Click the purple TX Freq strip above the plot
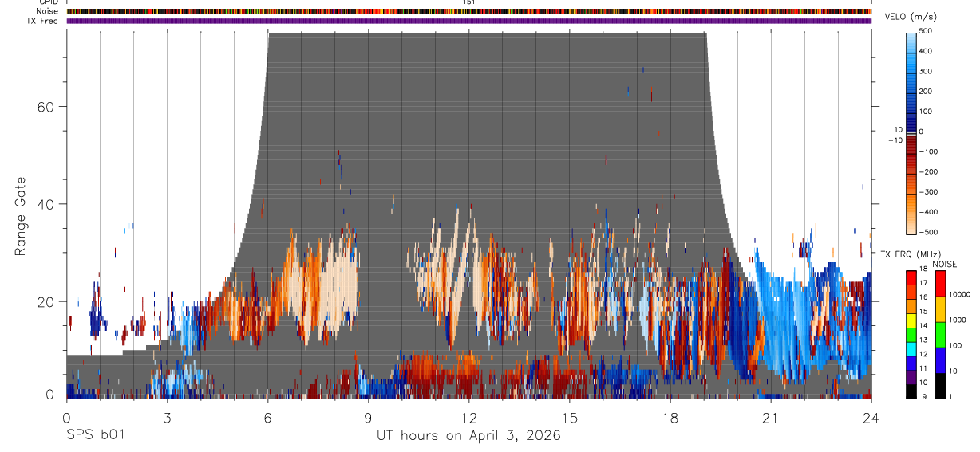This screenshot has height=452, width=980. 469,21
